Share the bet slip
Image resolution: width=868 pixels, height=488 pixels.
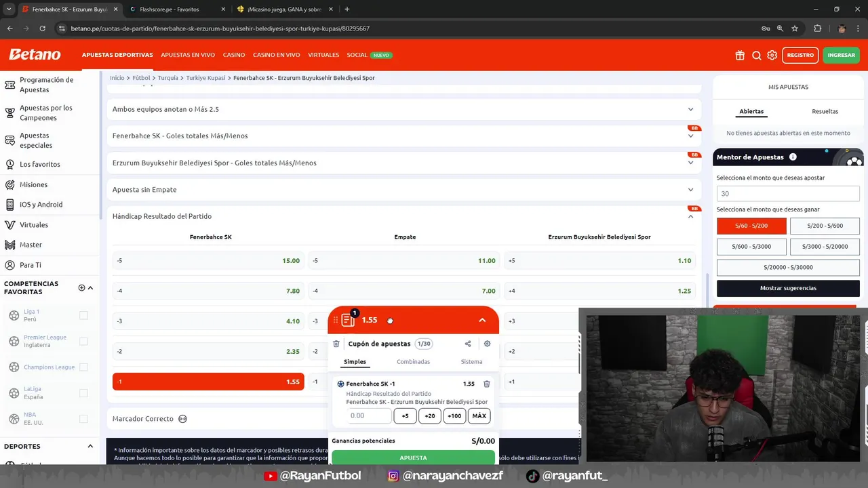[x=468, y=344]
